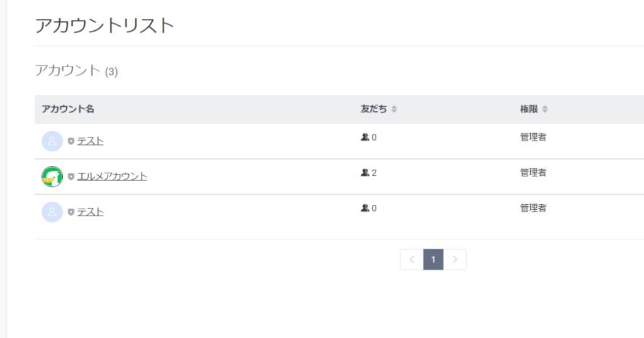Click the friends icon in the bottom テスト row

365,209
